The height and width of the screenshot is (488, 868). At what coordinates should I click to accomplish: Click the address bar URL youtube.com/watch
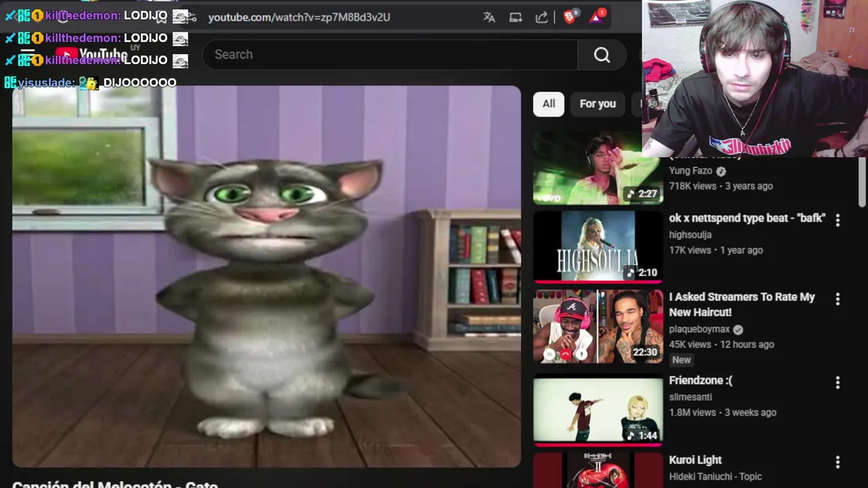[299, 17]
